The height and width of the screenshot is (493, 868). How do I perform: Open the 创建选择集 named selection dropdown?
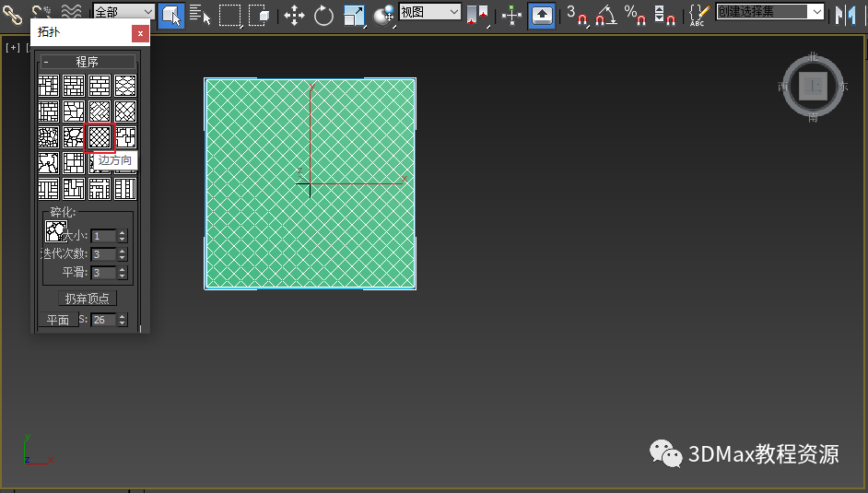(769, 12)
